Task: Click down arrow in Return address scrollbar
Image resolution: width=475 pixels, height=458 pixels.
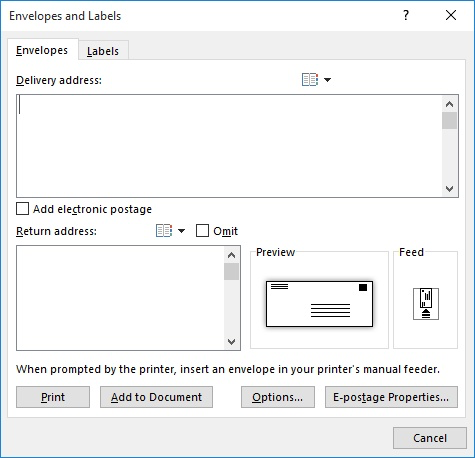Action: point(231,342)
